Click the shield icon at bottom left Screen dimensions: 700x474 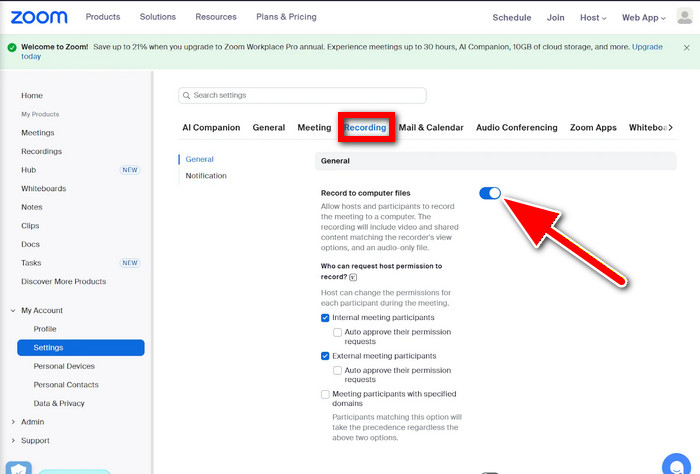click(20, 468)
